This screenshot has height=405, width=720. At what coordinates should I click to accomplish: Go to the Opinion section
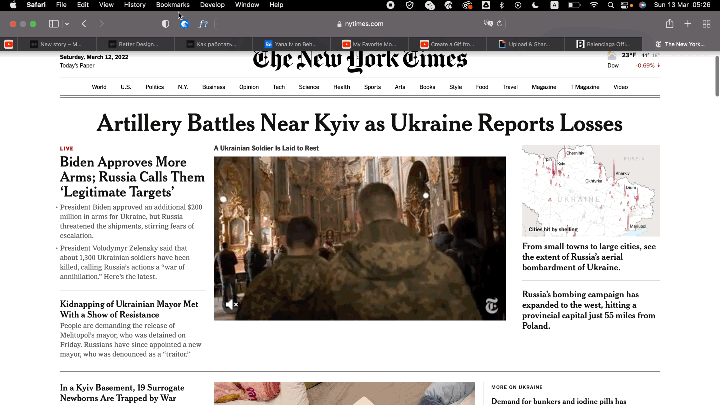249,87
